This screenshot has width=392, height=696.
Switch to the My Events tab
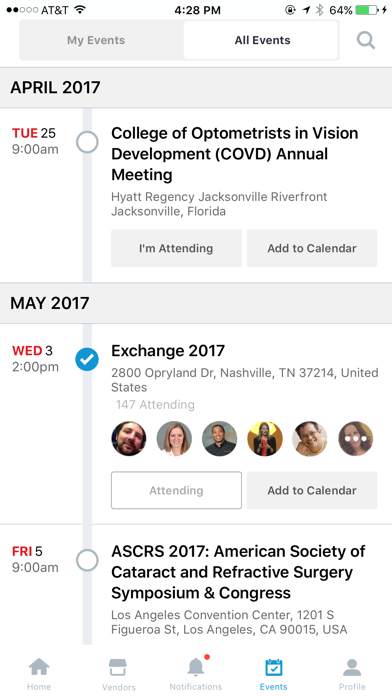(96, 40)
